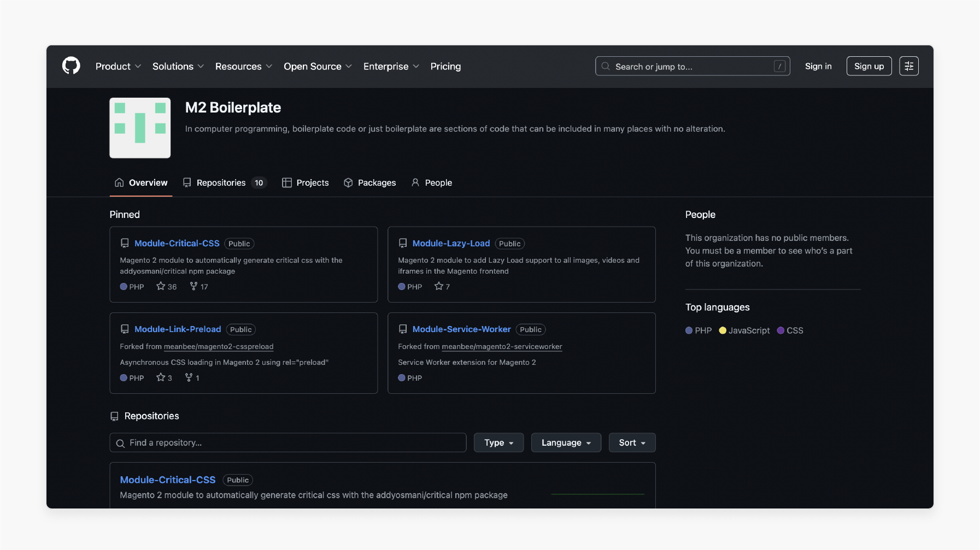This screenshot has height=550, width=980.
Task: Click repo icon beside pinned Module-Critical-CSS
Action: coord(125,243)
